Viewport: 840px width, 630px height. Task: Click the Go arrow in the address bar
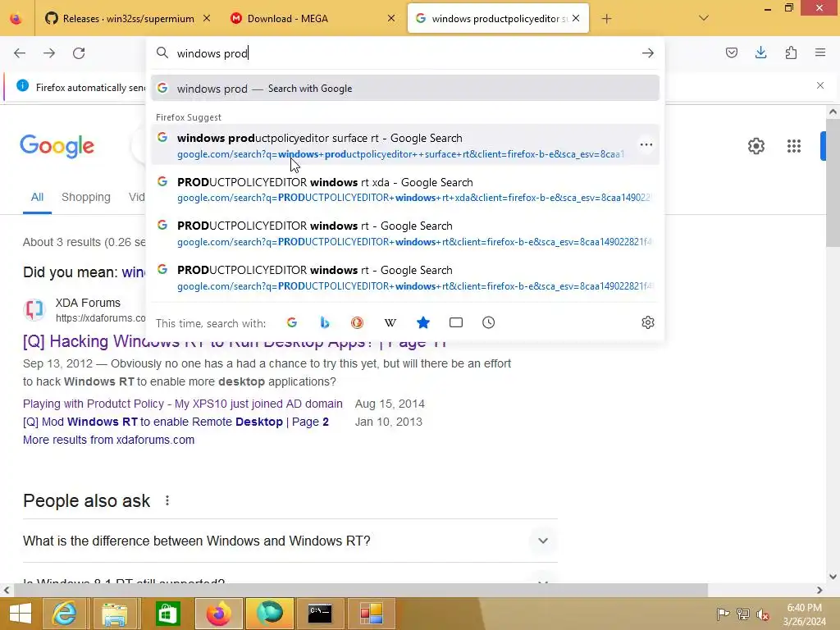[x=648, y=53]
